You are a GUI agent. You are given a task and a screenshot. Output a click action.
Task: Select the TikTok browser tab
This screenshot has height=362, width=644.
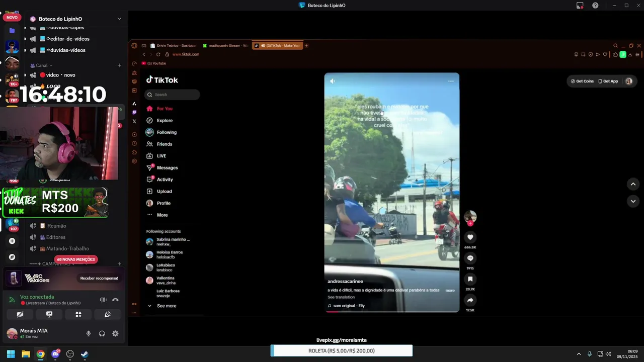point(276,45)
